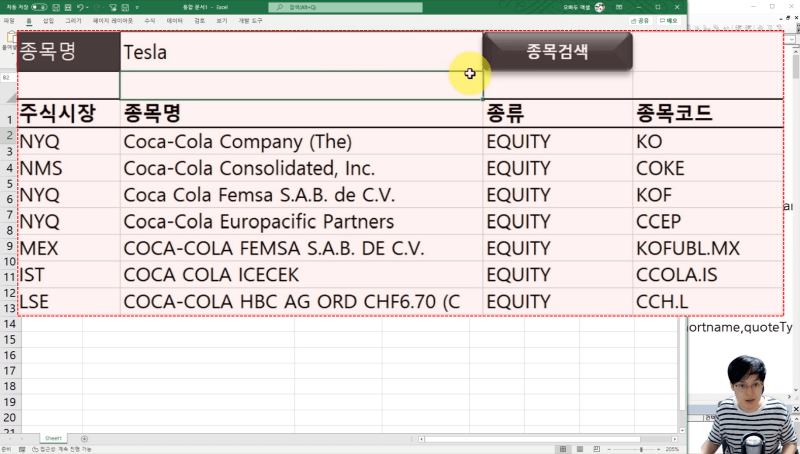Click horizontal scrollbar right arrow
The image size is (800, 454).
(x=674, y=439)
